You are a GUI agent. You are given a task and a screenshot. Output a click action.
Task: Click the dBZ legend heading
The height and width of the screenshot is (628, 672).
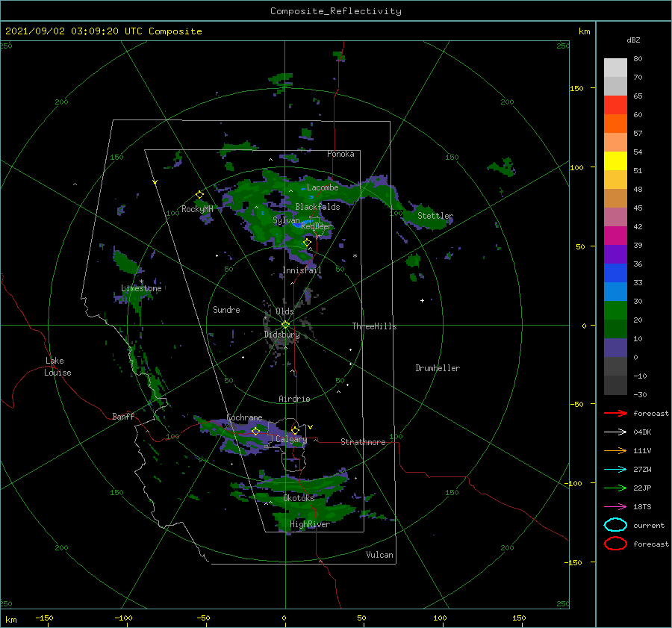[633, 40]
